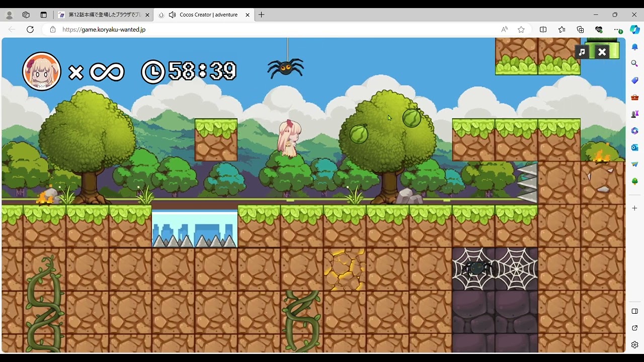Click the hanging spider enemy
Screen dimensions: 644x362
pos(285,67)
